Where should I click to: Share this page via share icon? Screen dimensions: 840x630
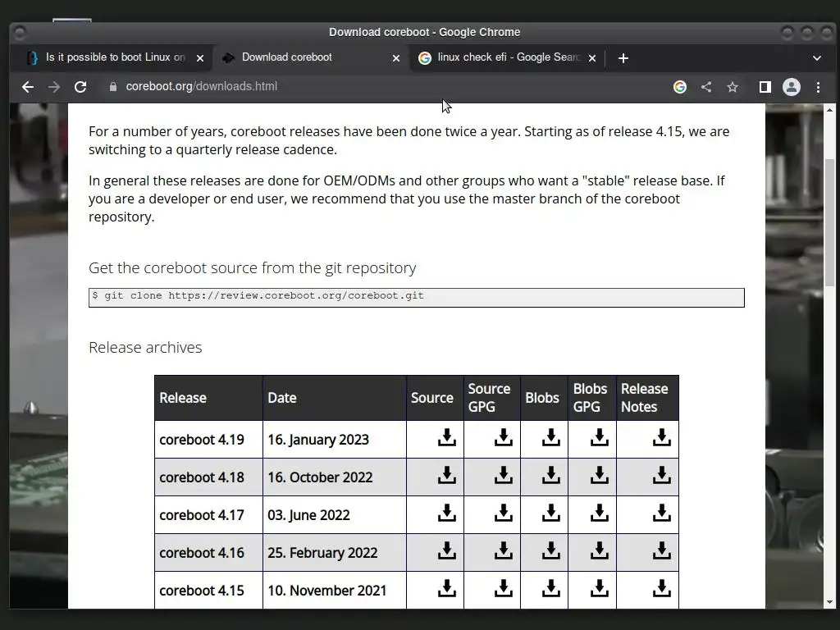(706, 87)
